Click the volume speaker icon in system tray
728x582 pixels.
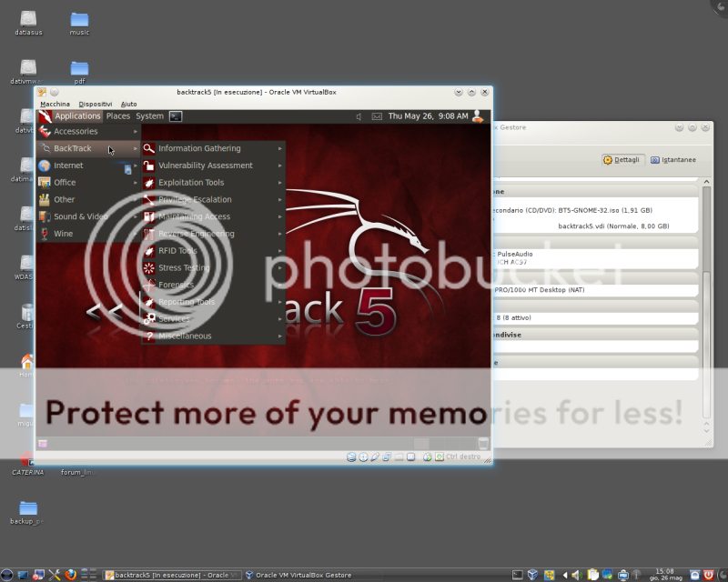pyautogui.click(x=577, y=576)
